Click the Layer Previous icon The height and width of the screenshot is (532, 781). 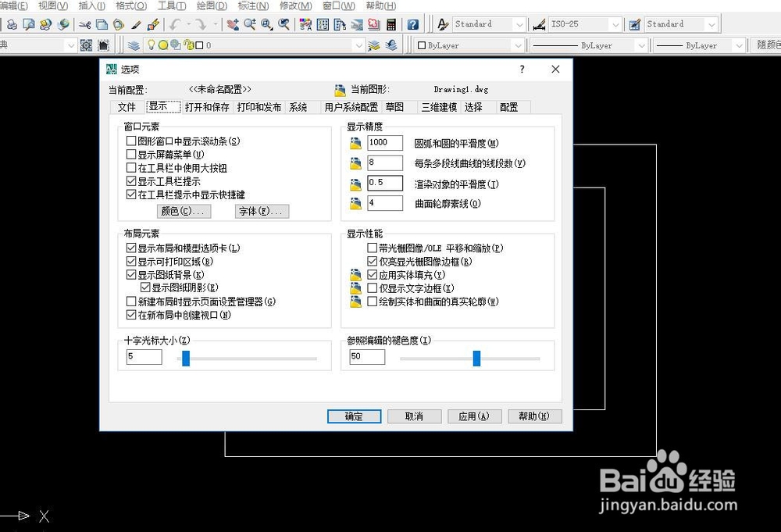(391, 45)
